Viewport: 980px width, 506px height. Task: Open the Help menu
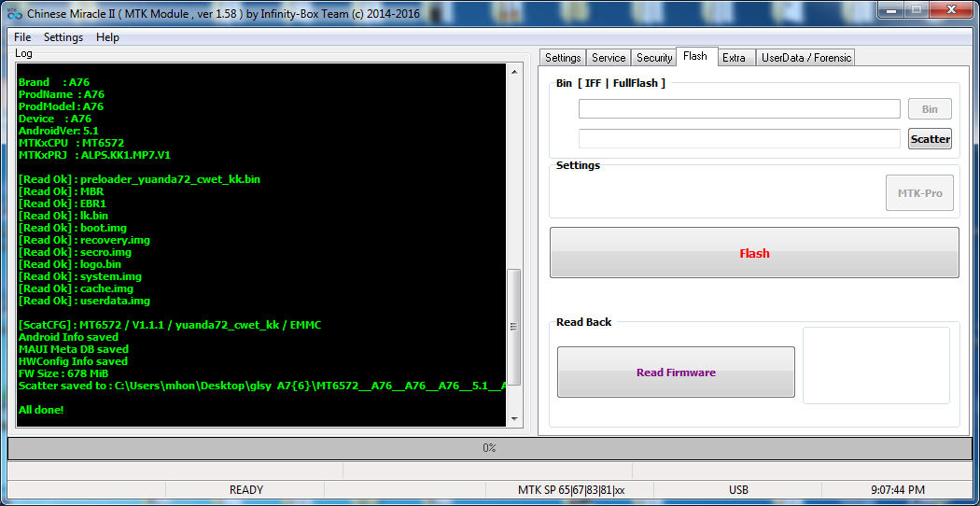(x=107, y=37)
